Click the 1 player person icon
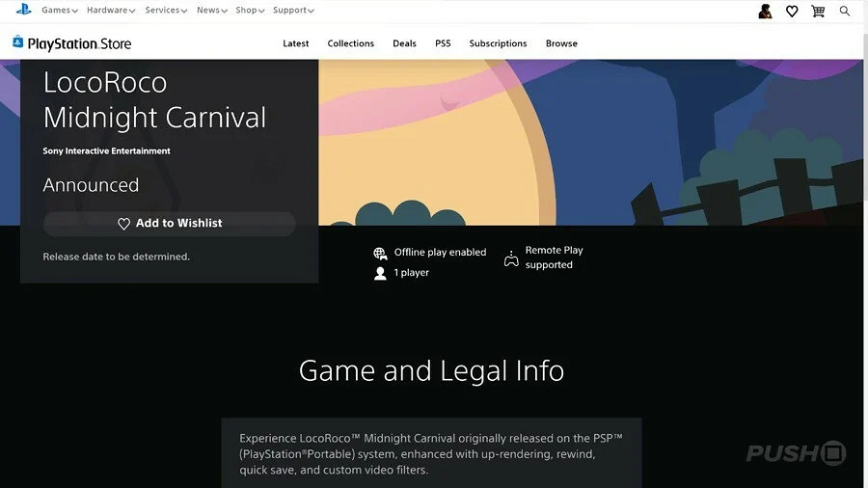The height and width of the screenshot is (488, 868). (380, 274)
